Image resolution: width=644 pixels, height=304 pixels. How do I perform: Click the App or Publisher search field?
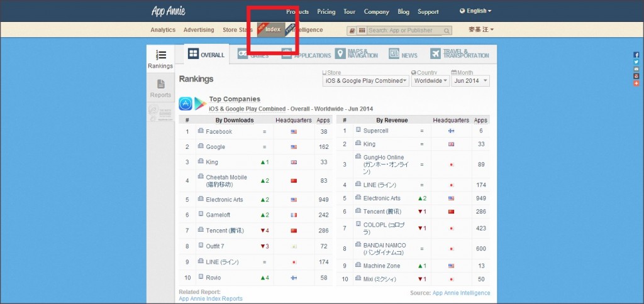click(404, 30)
